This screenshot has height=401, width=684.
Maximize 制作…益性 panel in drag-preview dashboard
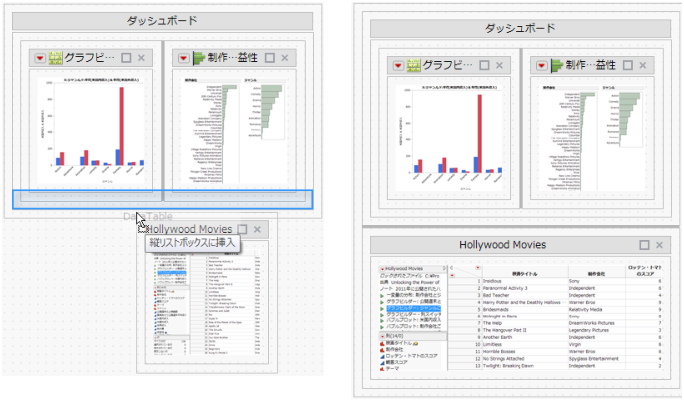click(270, 58)
